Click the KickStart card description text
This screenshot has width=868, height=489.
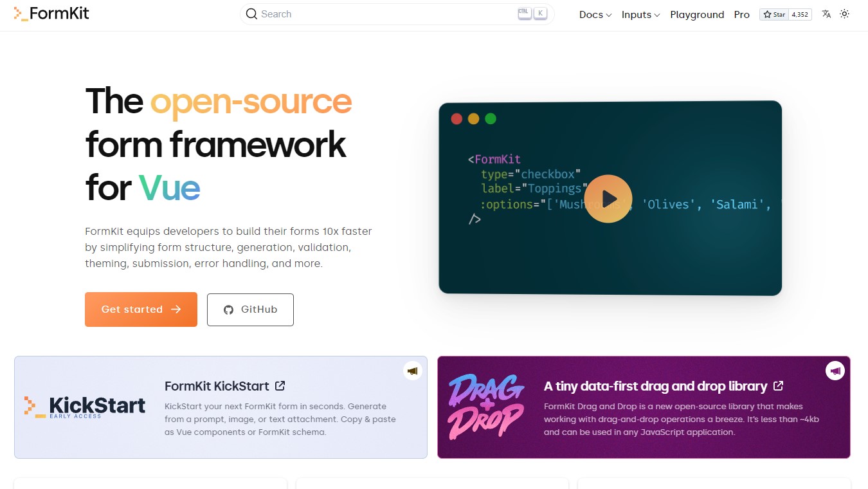(280, 420)
